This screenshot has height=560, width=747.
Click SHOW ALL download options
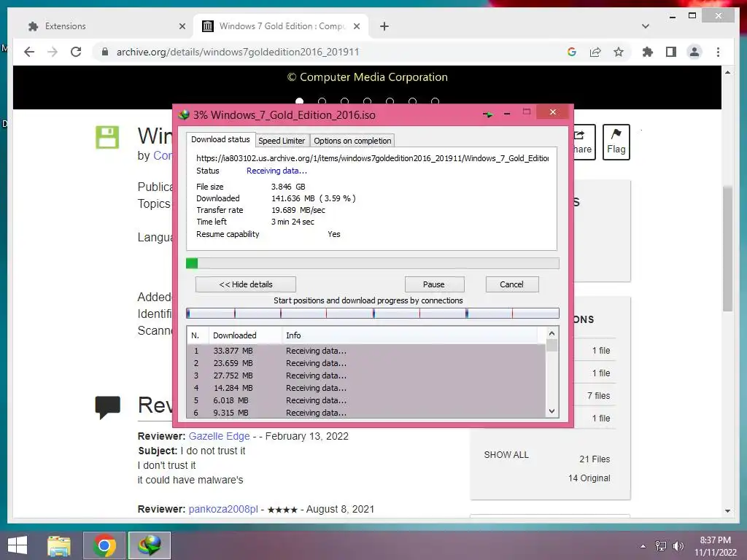click(506, 455)
